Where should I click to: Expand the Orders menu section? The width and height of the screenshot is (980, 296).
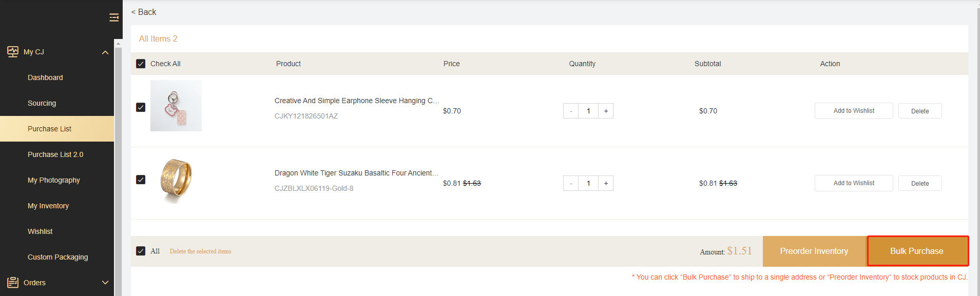(x=105, y=283)
